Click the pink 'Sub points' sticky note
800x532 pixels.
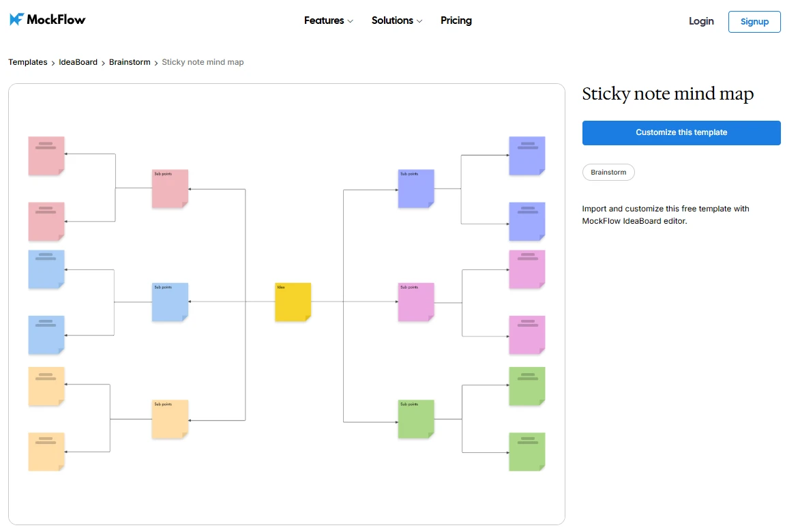(170, 189)
